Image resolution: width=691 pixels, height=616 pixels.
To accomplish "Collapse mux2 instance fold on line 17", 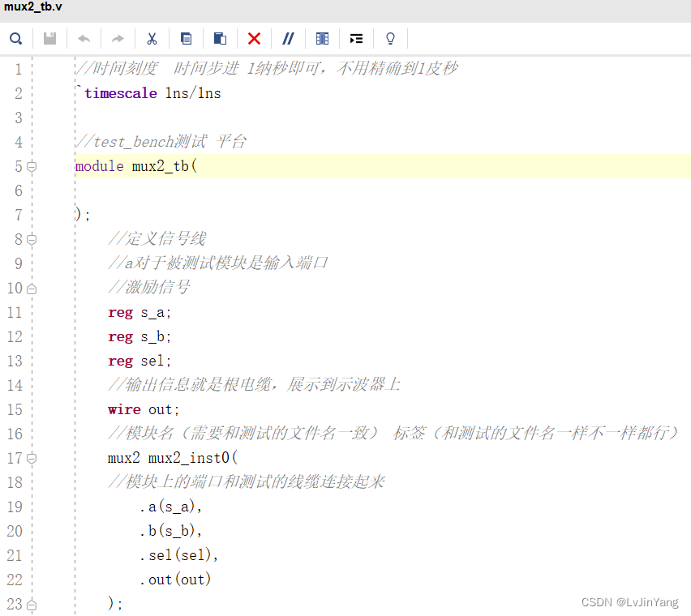I will [32, 459].
